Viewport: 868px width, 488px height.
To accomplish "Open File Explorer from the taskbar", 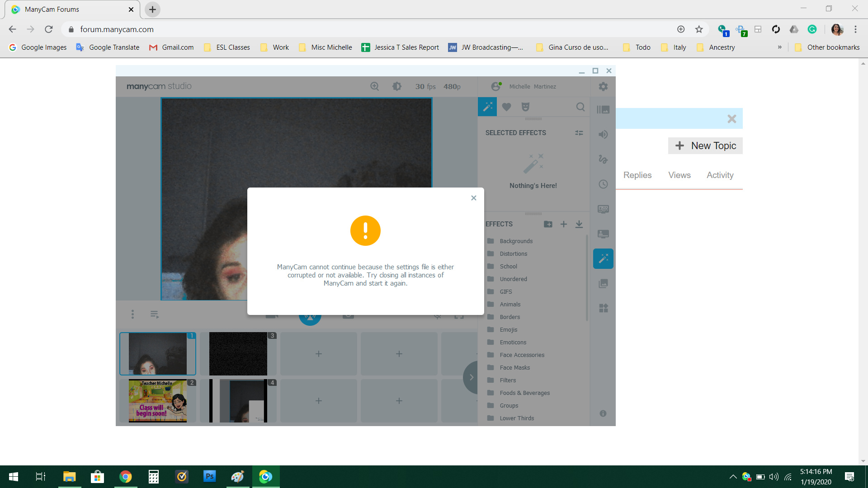I will click(69, 477).
